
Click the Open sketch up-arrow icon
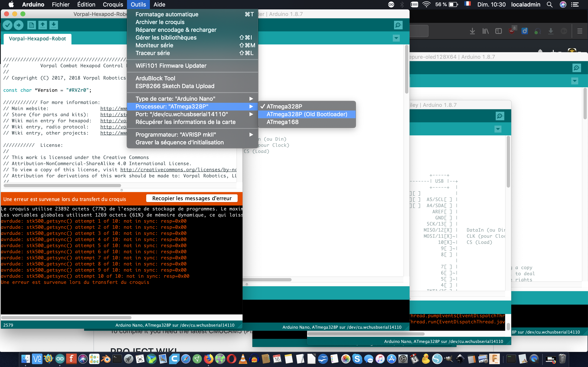[42, 25]
